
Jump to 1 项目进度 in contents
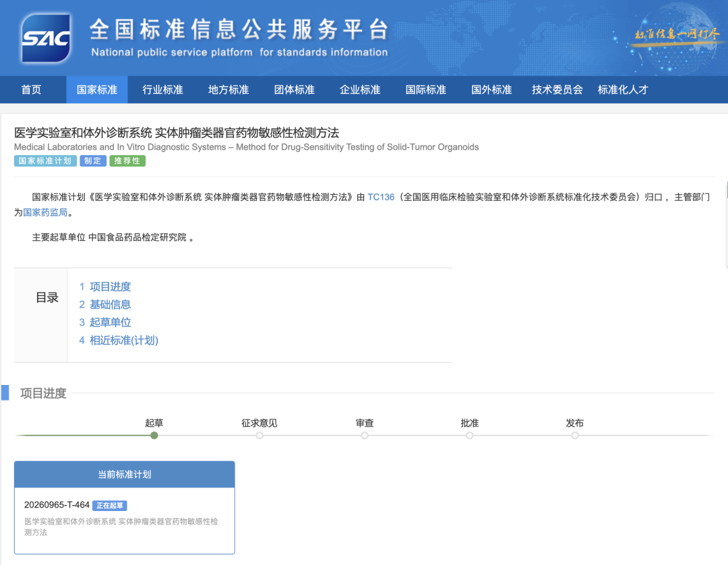105,287
